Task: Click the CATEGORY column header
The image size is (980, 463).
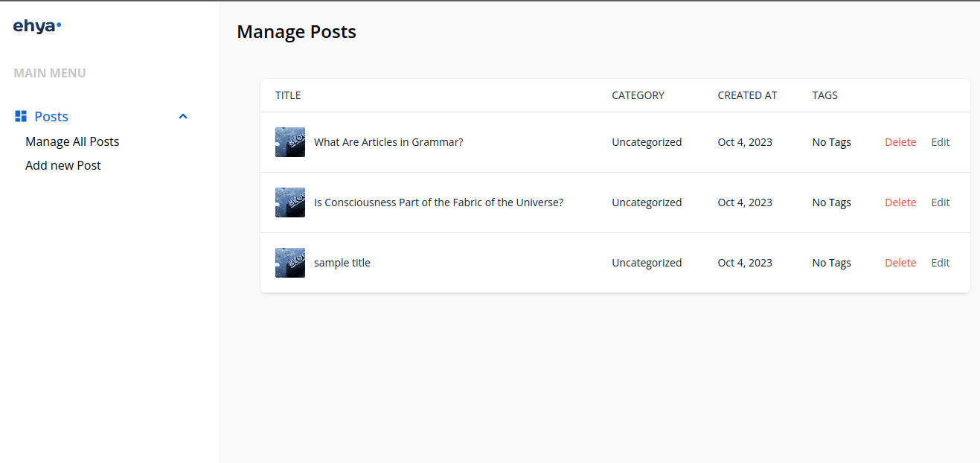Action: click(638, 95)
